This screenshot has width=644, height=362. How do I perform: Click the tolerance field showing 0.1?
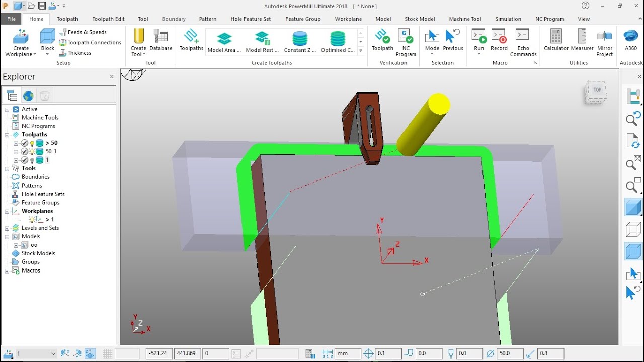pyautogui.click(x=388, y=354)
